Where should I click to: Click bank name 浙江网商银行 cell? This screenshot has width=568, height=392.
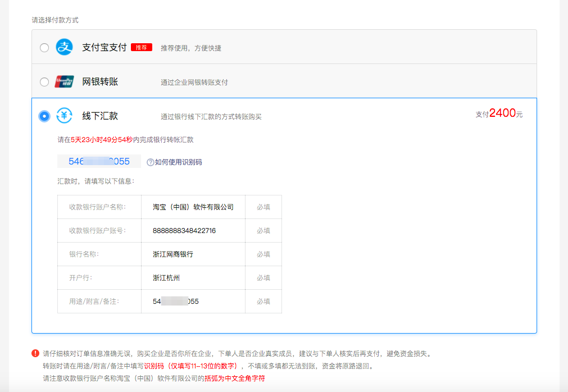[x=193, y=254]
